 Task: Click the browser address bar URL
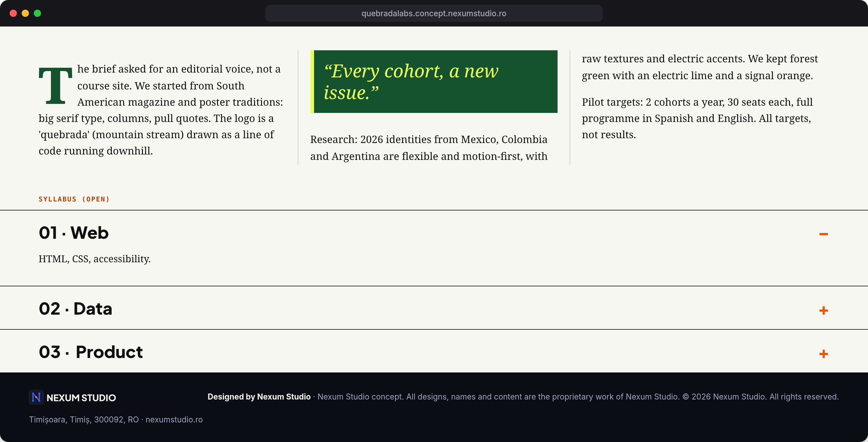(434, 13)
